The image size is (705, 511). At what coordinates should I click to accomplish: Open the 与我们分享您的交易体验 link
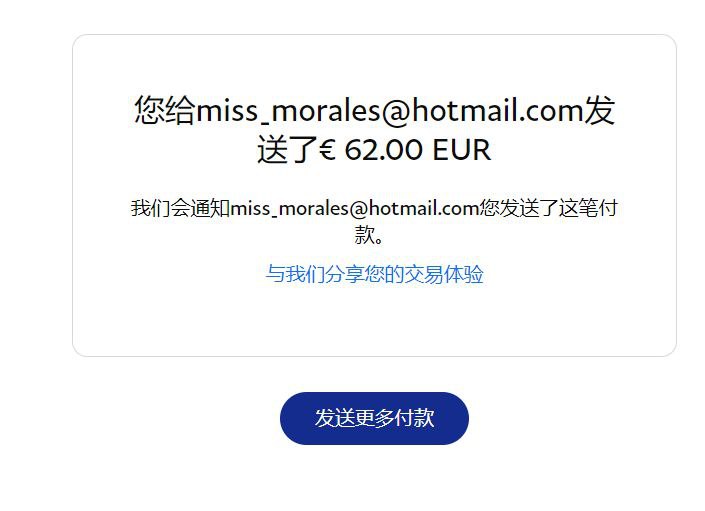pos(374,274)
